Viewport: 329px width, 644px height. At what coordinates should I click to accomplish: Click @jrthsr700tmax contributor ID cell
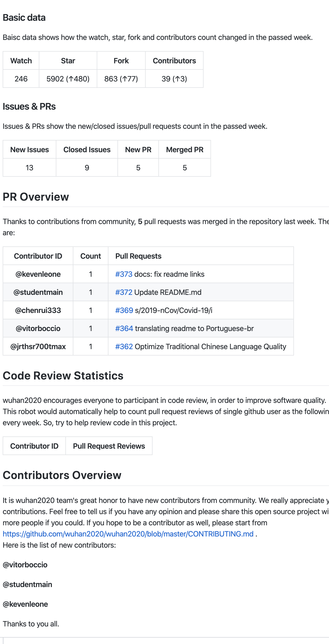(x=38, y=346)
